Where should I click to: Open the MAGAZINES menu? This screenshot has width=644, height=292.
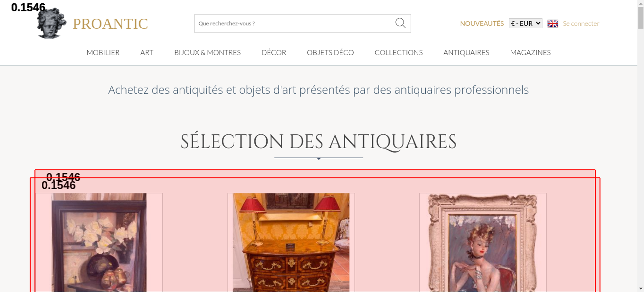pyautogui.click(x=530, y=52)
